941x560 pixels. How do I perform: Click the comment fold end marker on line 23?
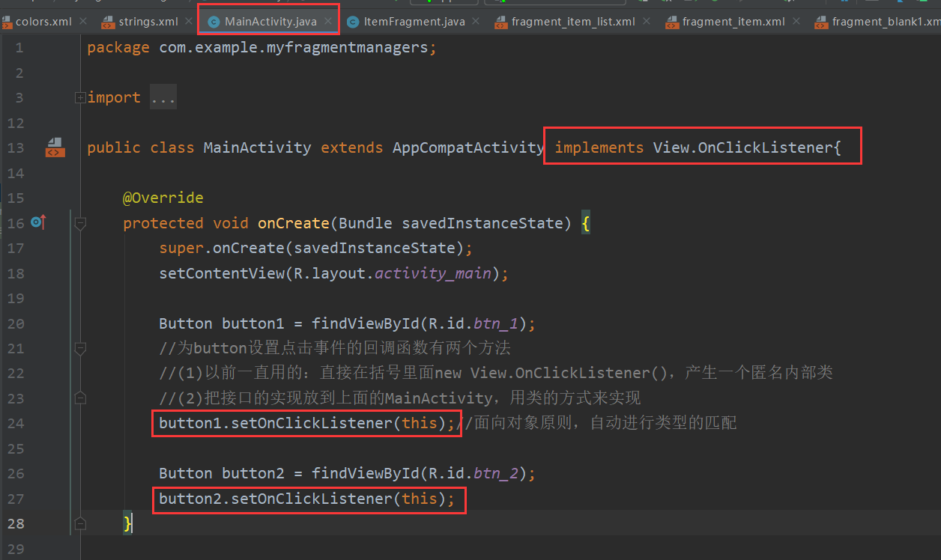(x=80, y=398)
